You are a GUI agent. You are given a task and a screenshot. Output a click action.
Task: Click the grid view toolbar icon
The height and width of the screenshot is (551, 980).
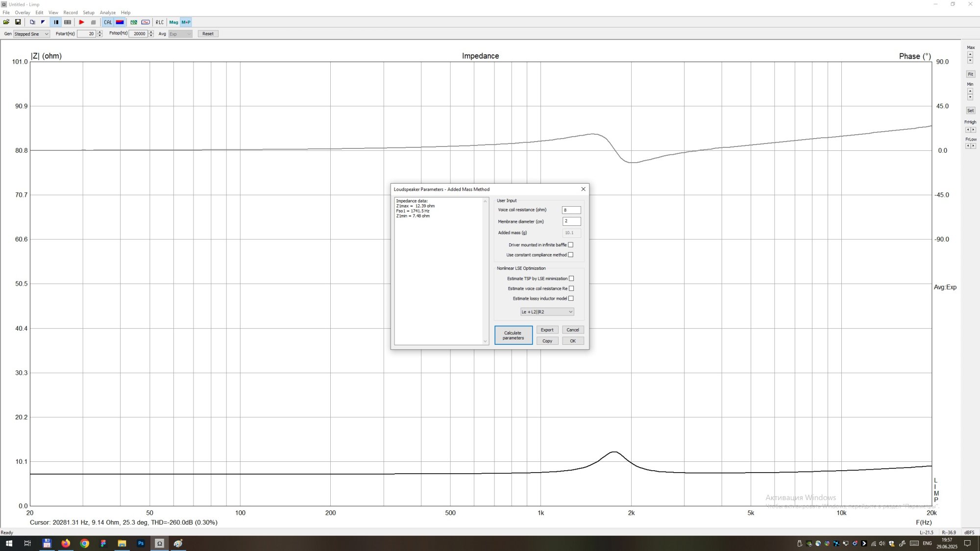tap(68, 22)
